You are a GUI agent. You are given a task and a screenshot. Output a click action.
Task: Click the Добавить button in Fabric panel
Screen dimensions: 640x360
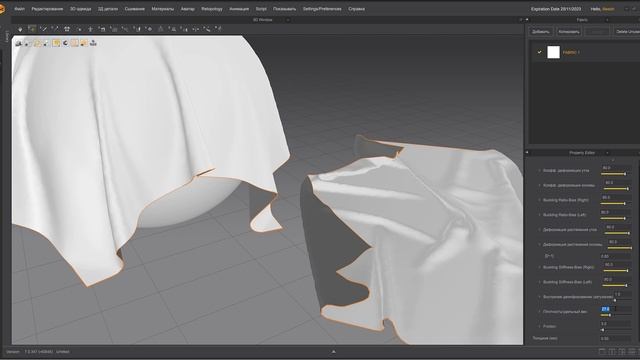tap(541, 31)
